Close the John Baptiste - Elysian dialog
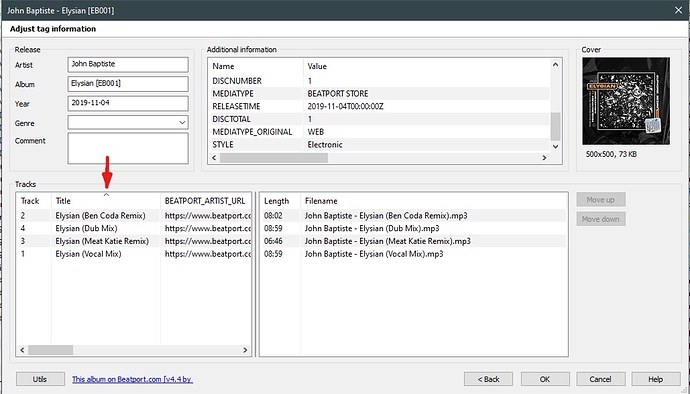The width and height of the screenshot is (690, 394). click(678, 10)
